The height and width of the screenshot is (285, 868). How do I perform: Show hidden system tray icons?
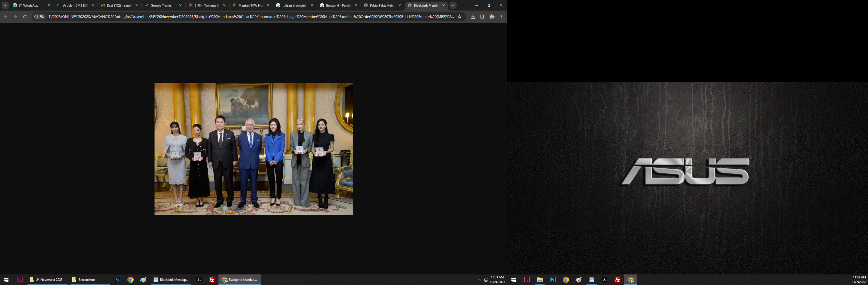point(479,280)
